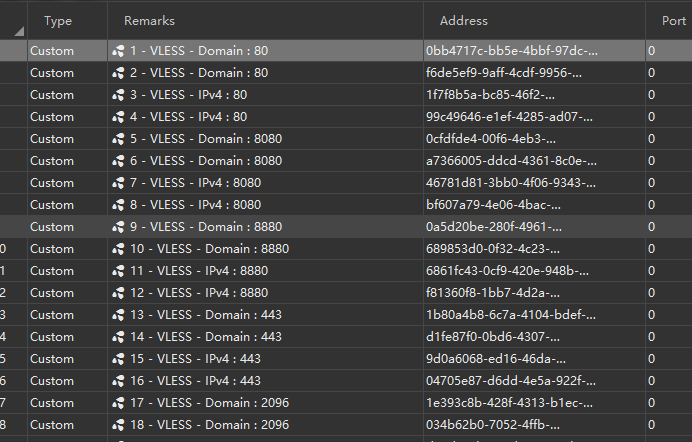Click the server icon in row 7 - VLESS - IPv4 : 8080
This screenshot has height=442, width=692.
[118, 183]
